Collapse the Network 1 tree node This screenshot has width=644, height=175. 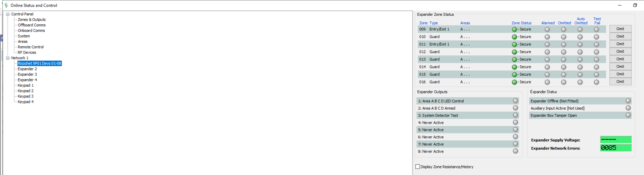(8, 58)
